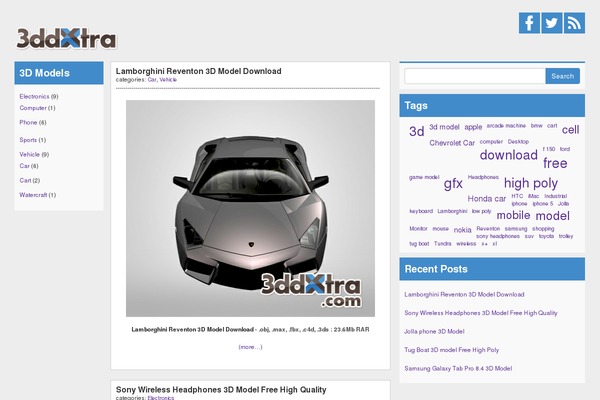Select the 'free' tag
The image size is (600, 400).
tap(555, 163)
